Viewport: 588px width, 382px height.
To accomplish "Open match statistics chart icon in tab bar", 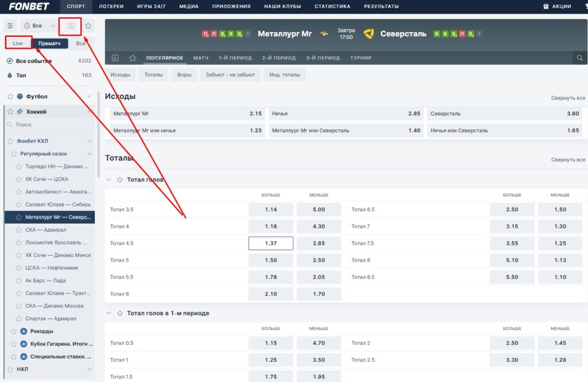I will (x=115, y=58).
